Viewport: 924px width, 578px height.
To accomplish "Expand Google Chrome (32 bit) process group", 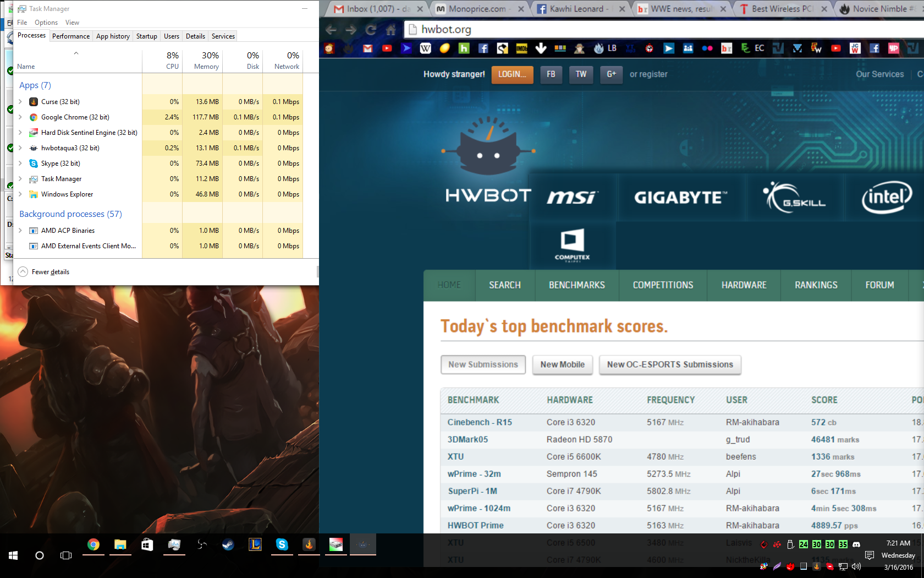I will [x=20, y=117].
